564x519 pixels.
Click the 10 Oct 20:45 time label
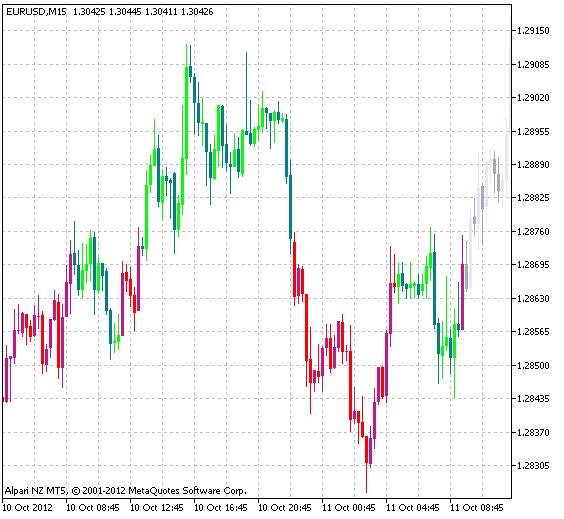pyautogui.click(x=285, y=507)
